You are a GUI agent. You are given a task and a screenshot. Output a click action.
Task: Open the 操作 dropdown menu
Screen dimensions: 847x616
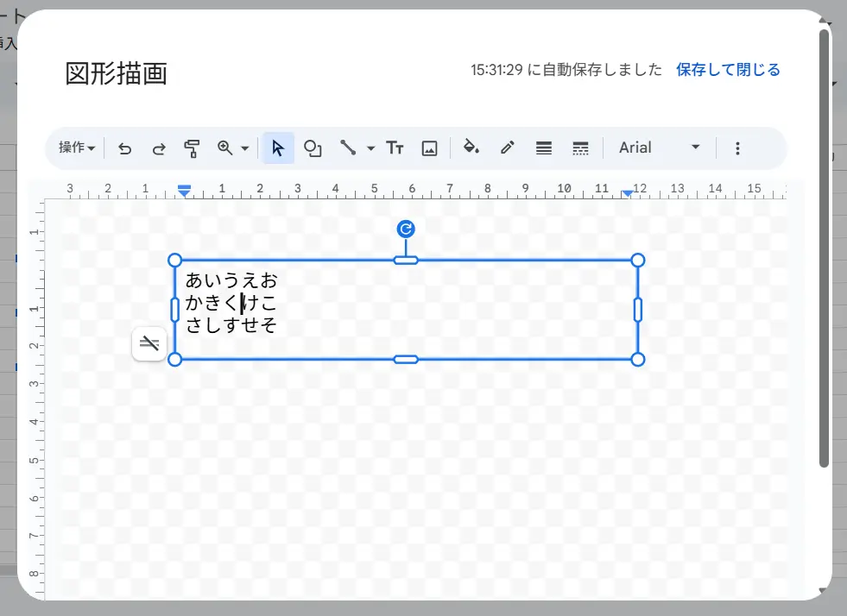coord(76,148)
